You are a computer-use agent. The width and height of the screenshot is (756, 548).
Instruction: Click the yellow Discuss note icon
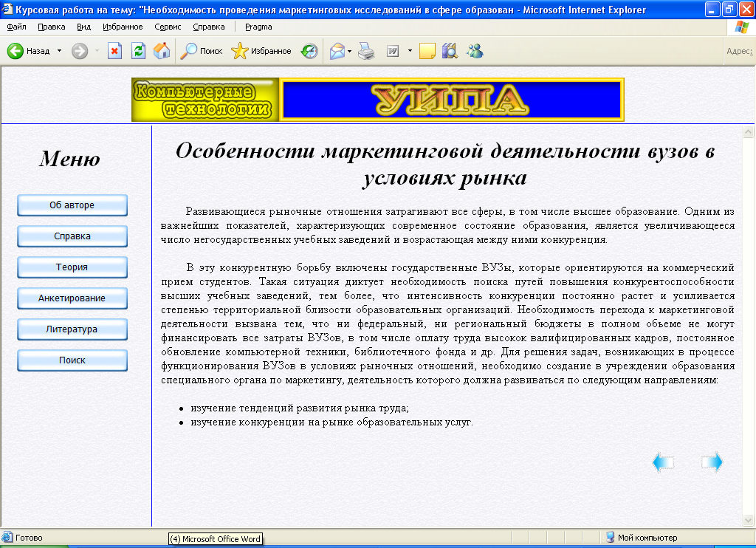point(427,51)
